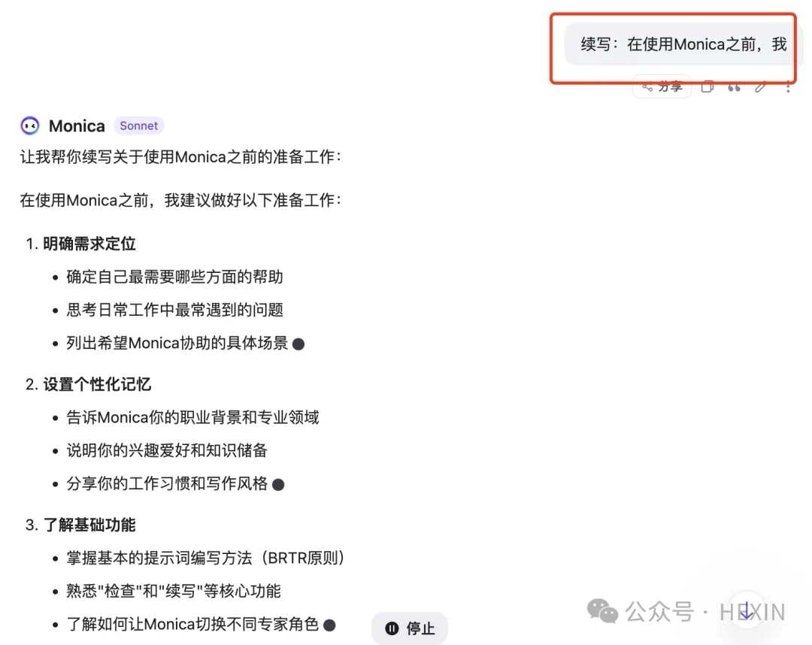The height and width of the screenshot is (645, 812).
Task: Click the user message bubble 续写
Action: coord(683,44)
